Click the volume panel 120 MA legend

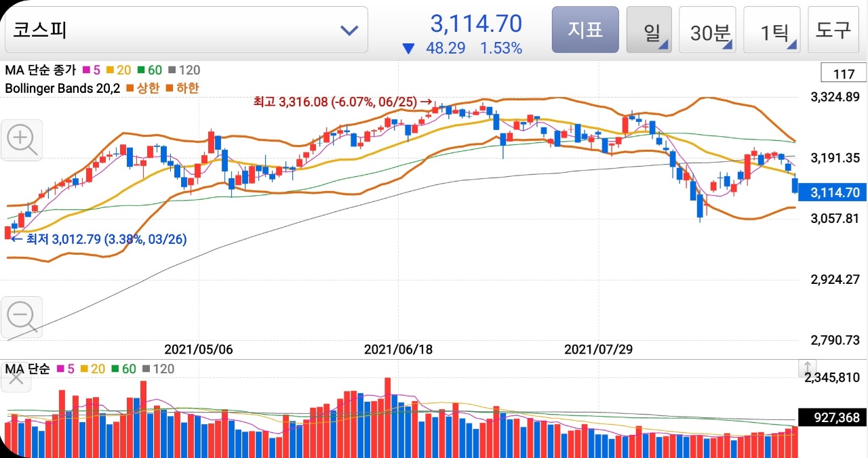[157, 369]
